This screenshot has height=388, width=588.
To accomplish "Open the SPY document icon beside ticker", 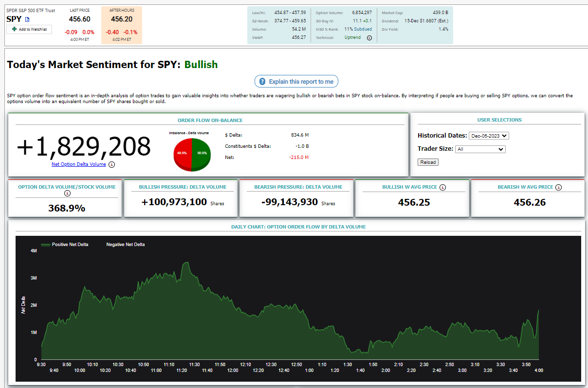I will click(x=27, y=19).
